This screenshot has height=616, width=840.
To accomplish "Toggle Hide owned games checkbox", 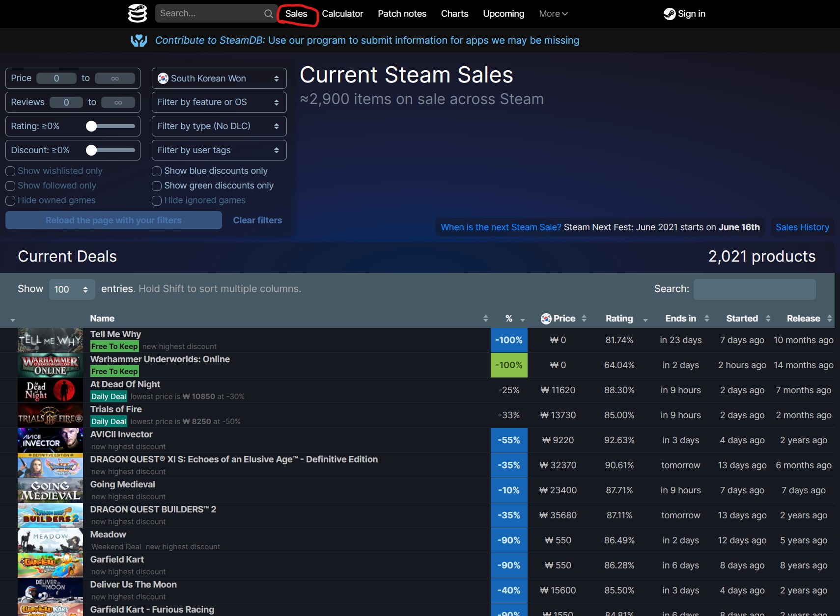I will (10, 201).
